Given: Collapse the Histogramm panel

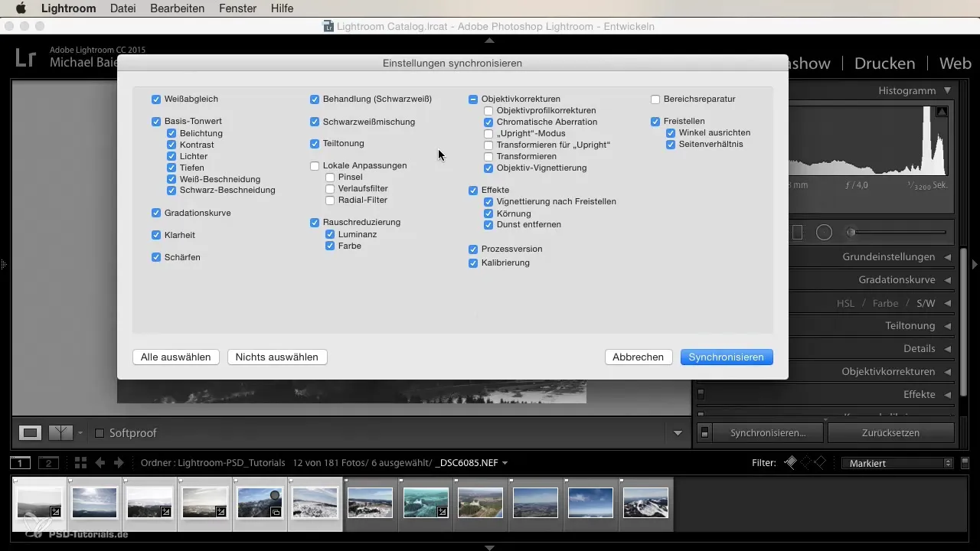Looking at the screenshot, I should (948, 90).
